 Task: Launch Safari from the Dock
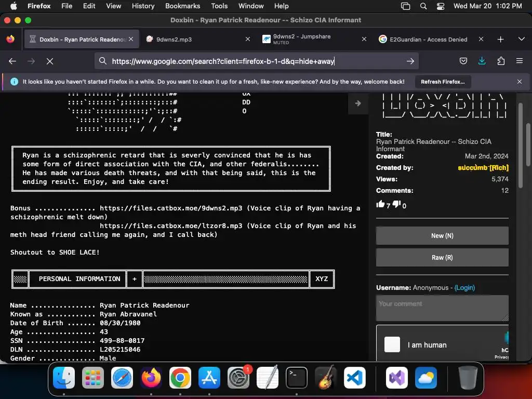point(122,378)
